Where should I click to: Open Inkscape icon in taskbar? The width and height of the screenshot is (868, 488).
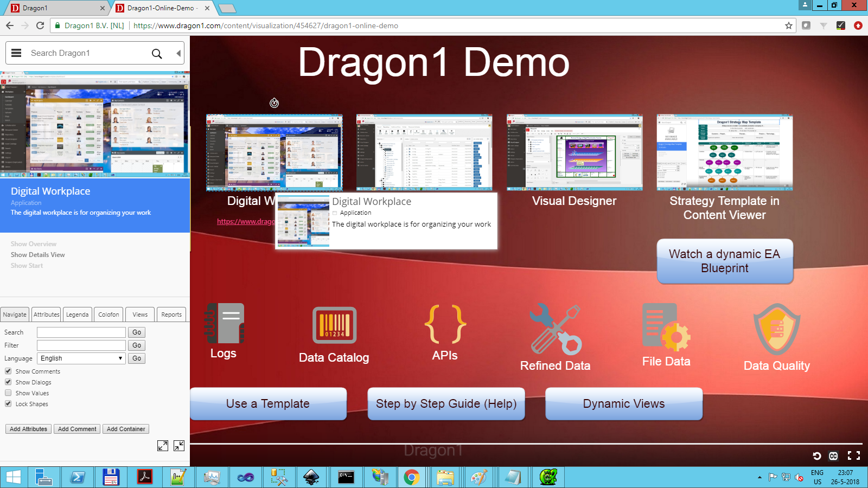[x=311, y=477]
